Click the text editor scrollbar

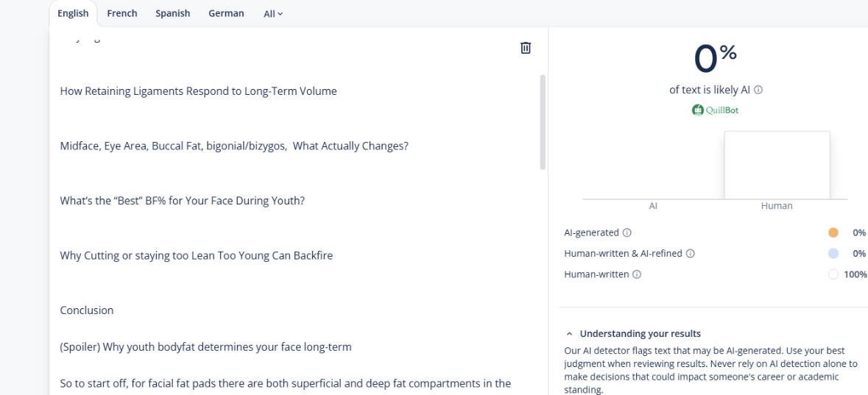coord(543,121)
